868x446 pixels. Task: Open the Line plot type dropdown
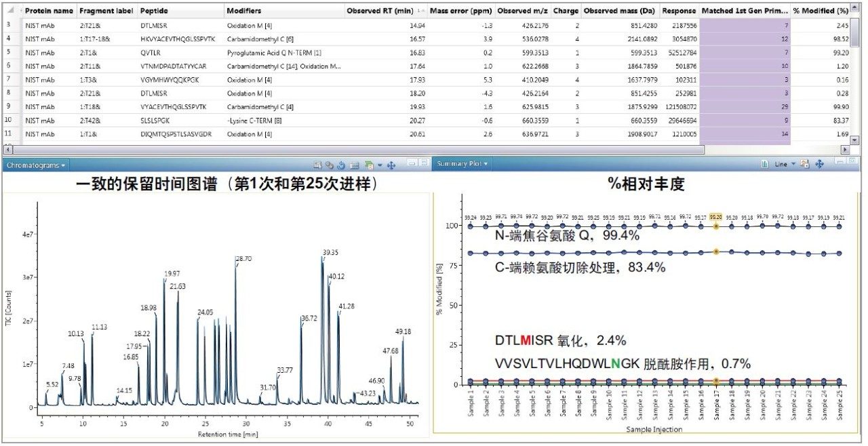[x=784, y=164]
